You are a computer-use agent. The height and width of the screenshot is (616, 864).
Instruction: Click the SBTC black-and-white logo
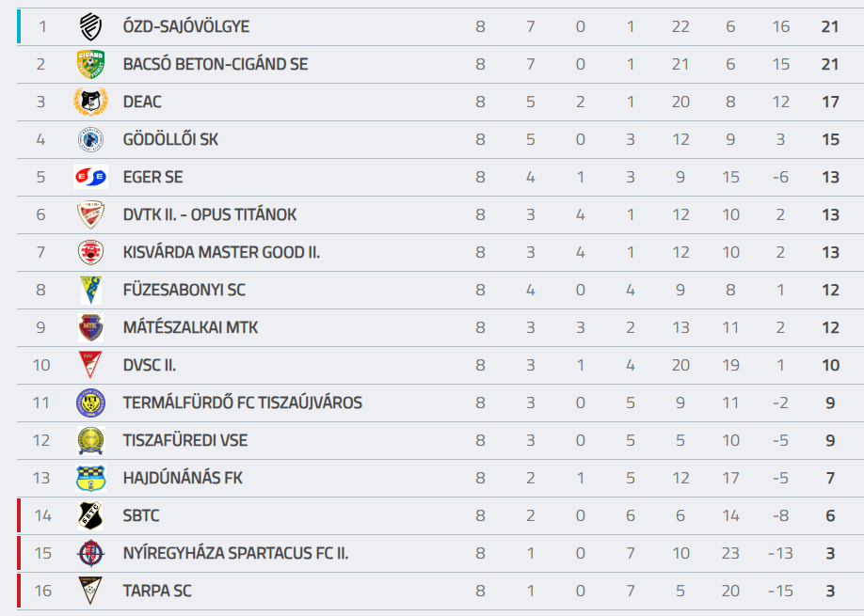(x=90, y=515)
